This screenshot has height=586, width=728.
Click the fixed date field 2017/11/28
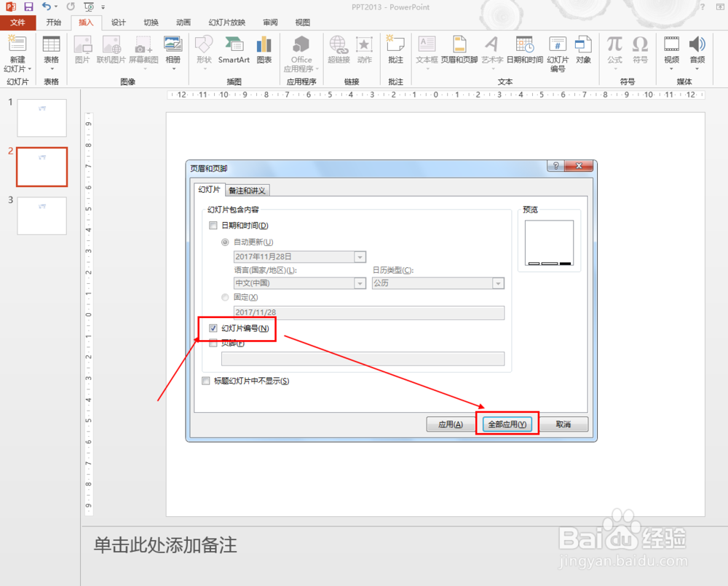click(x=368, y=312)
